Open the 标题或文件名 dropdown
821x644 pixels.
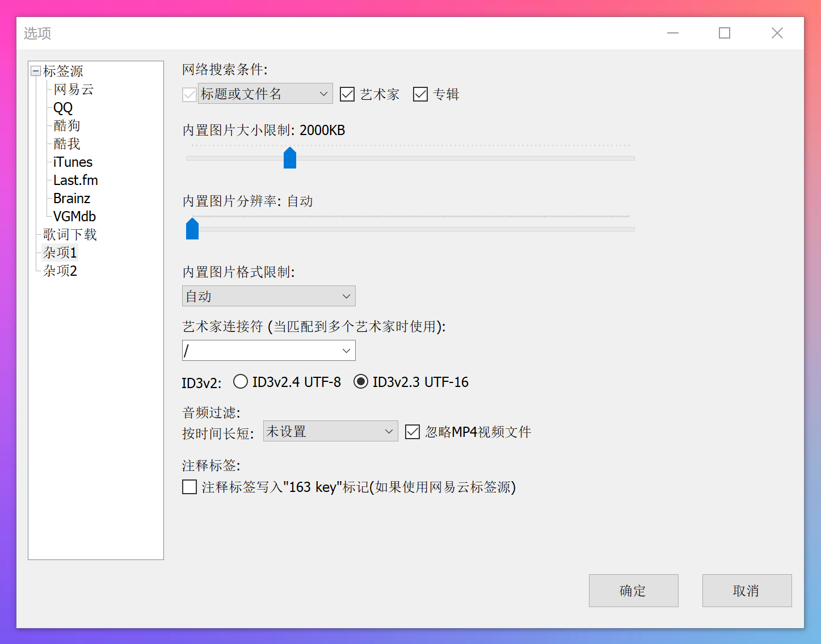(266, 94)
